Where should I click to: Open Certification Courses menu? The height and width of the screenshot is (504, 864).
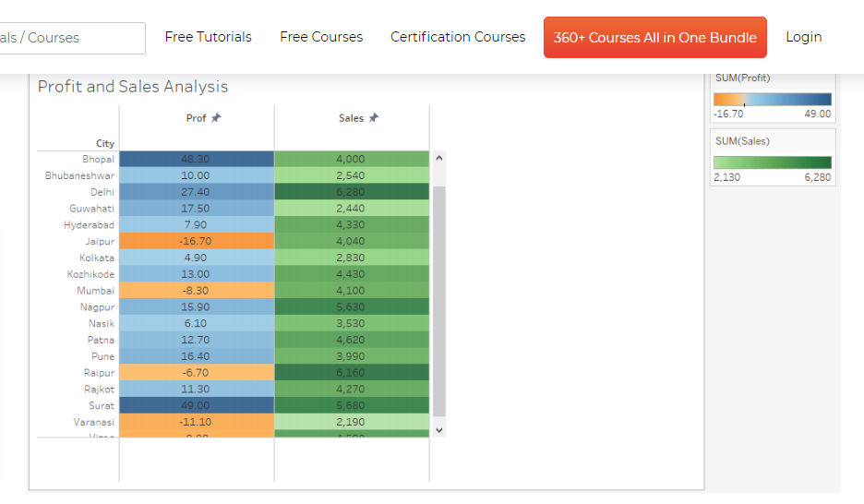(x=458, y=37)
